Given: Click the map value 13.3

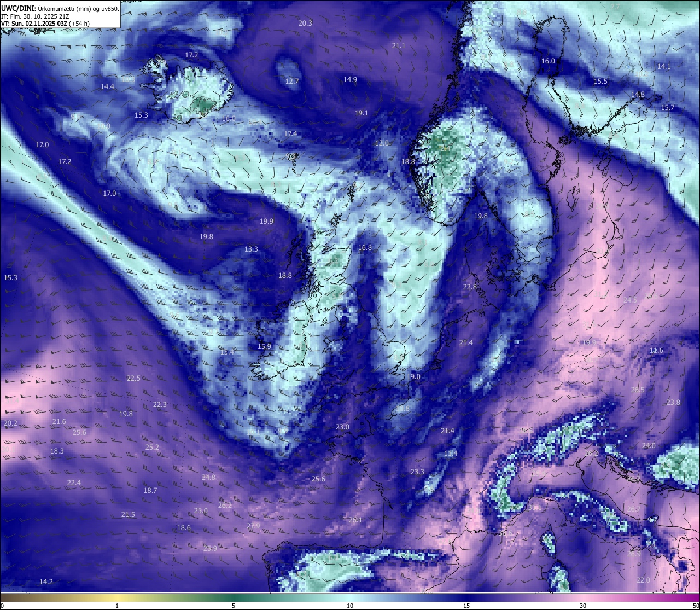Looking at the screenshot, I should click(x=251, y=249).
